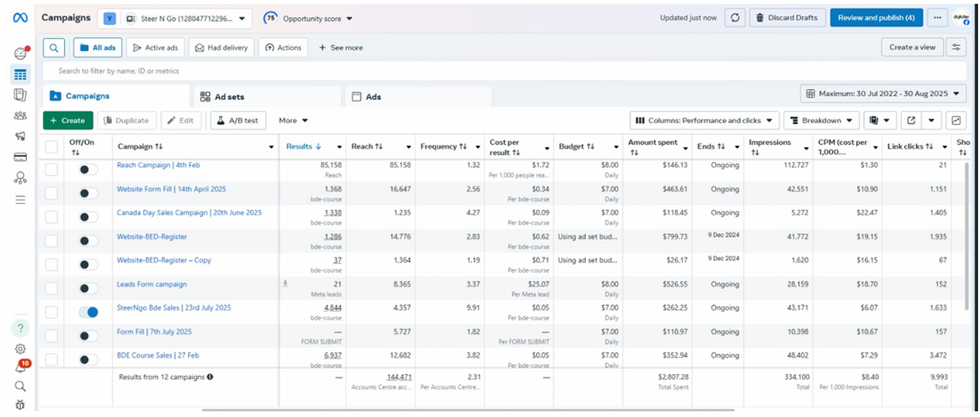This screenshot has width=980, height=417.
Task: Open Ads Manager table icon in sidebar
Action: [20, 75]
